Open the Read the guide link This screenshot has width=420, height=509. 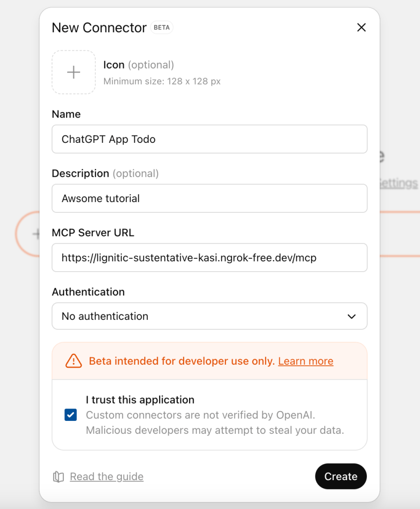pos(106,477)
